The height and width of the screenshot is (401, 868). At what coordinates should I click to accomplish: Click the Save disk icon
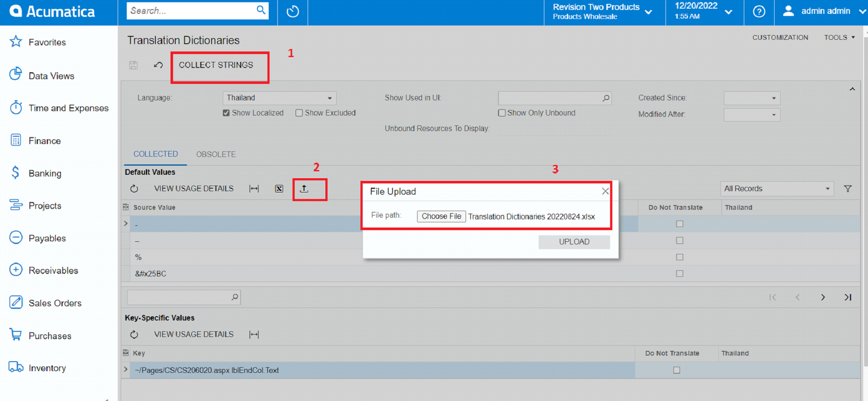pyautogui.click(x=134, y=65)
